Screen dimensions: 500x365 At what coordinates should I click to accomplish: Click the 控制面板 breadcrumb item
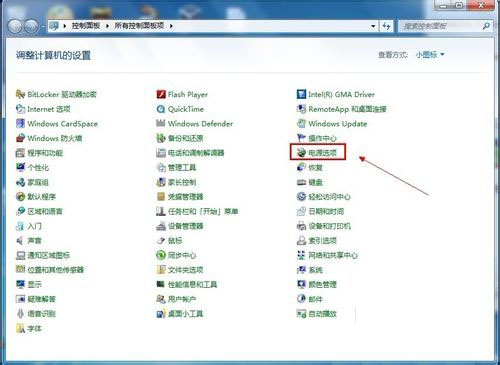pos(86,26)
